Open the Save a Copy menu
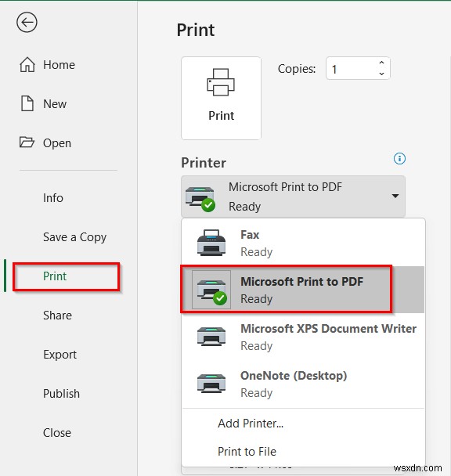451x476 pixels. tap(74, 237)
